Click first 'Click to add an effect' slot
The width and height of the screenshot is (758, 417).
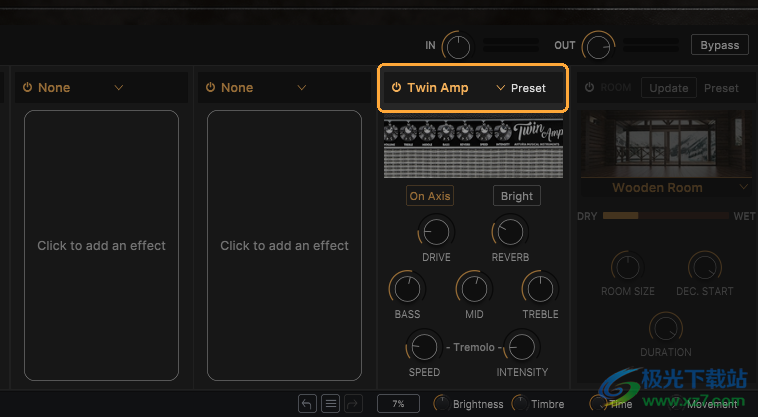[x=102, y=245]
